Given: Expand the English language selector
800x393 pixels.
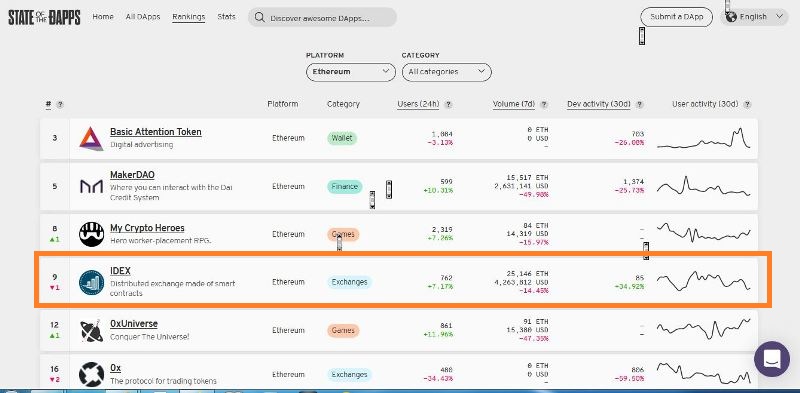Looking at the screenshot, I should point(755,17).
